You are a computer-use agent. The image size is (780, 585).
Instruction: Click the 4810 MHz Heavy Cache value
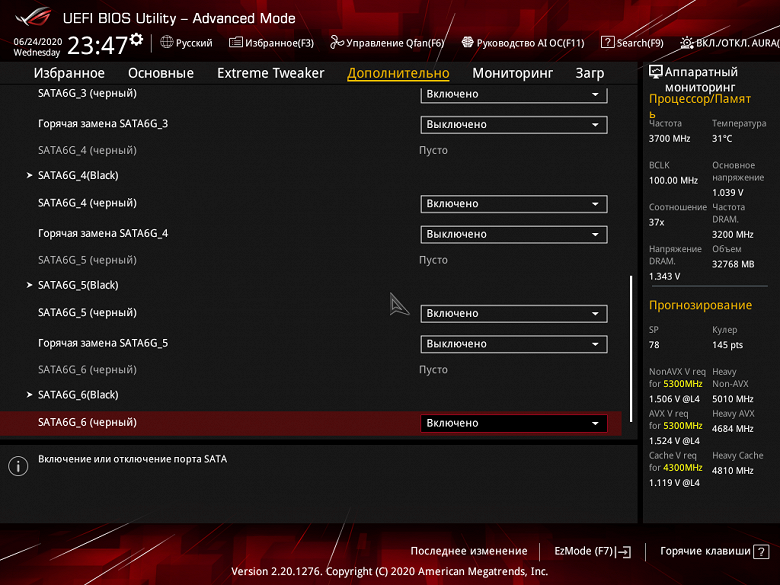pos(733,471)
